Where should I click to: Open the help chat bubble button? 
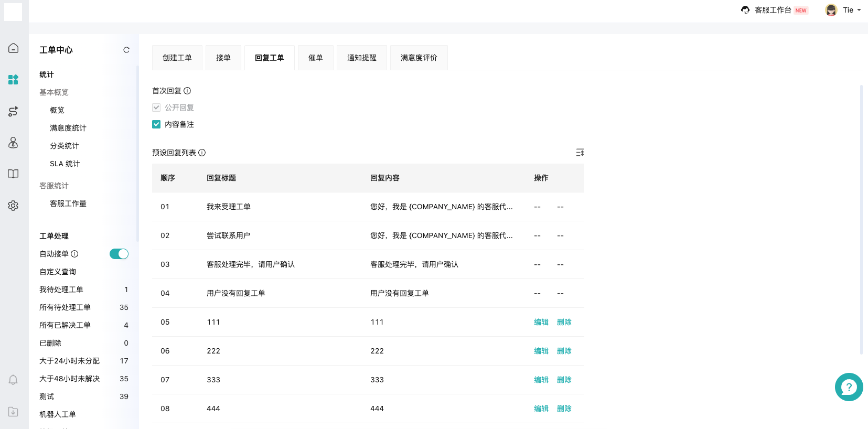(849, 387)
